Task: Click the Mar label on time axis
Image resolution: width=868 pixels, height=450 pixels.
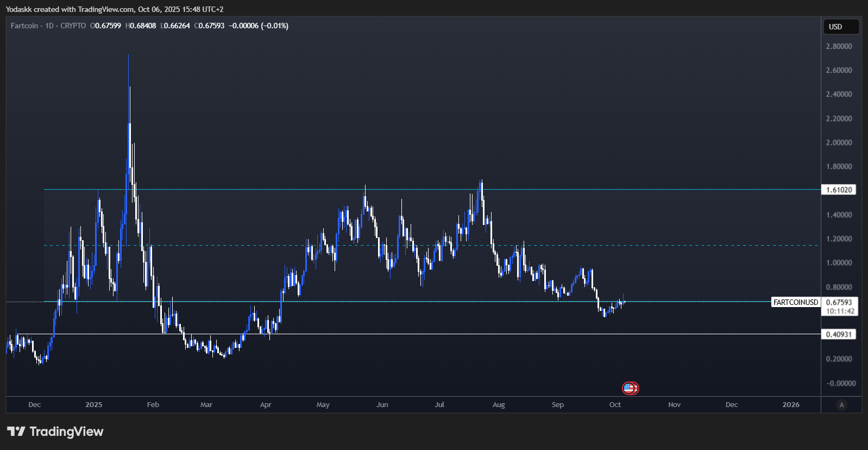Action: tap(206, 404)
